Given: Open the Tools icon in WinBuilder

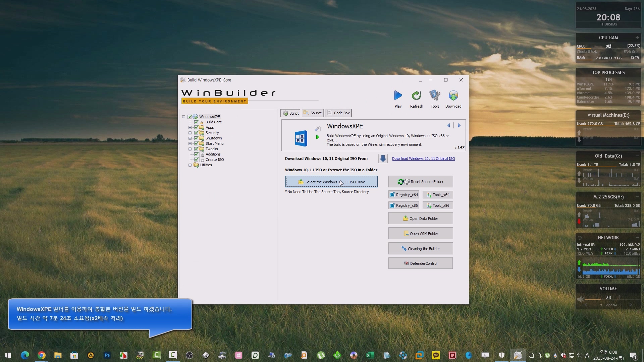Looking at the screenshot, I should click(435, 96).
